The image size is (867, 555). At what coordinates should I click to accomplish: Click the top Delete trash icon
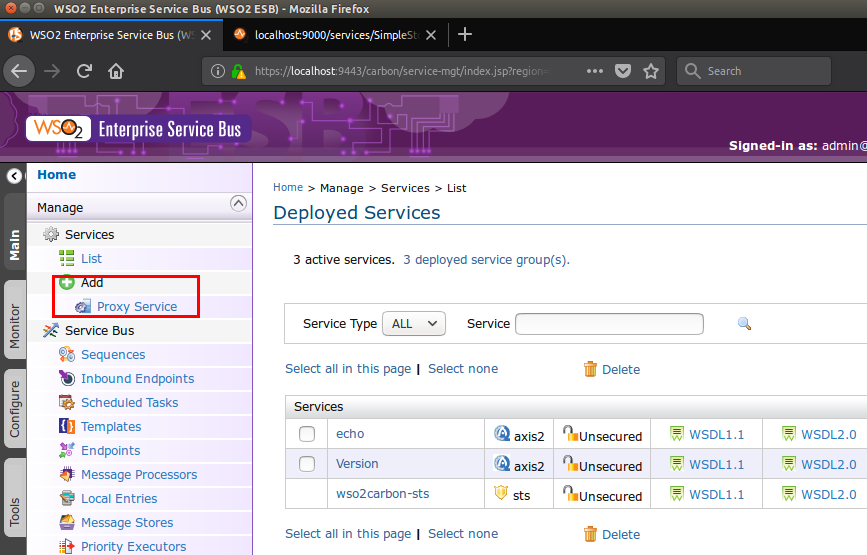pos(590,369)
